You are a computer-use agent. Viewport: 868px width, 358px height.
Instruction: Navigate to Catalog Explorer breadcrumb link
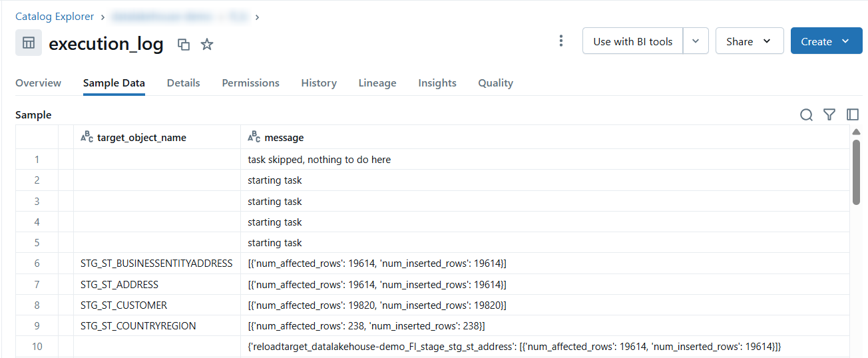pyautogui.click(x=55, y=16)
